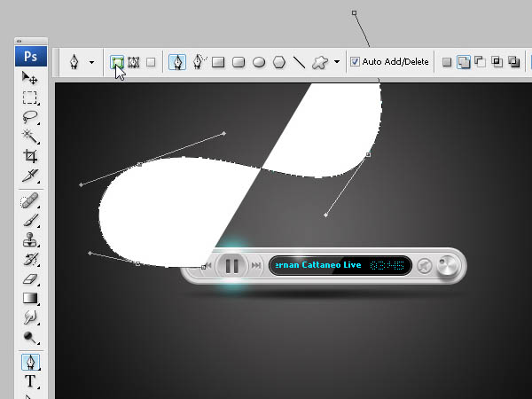Select Add to shape area option
The width and height of the screenshot is (532, 399).
(464, 62)
